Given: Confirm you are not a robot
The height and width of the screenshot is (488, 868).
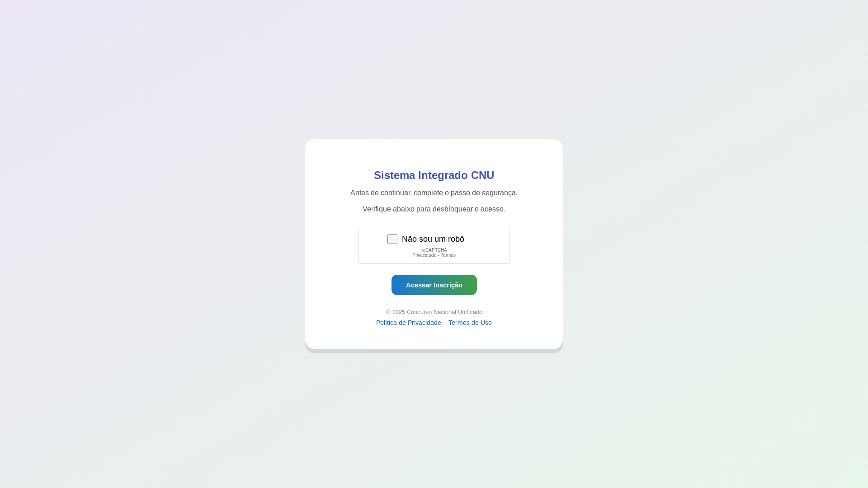Looking at the screenshot, I should click(x=392, y=239).
